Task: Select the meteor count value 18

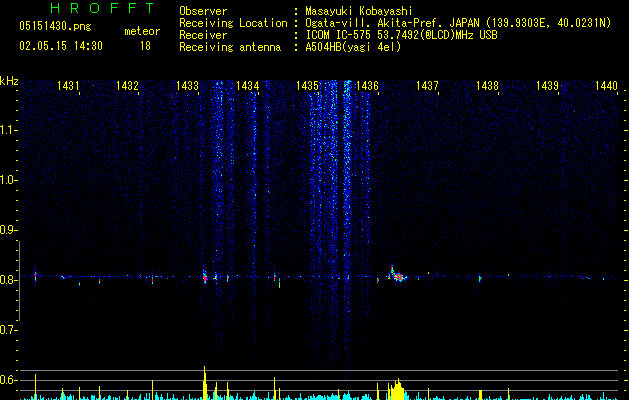Action: (x=145, y=46)
